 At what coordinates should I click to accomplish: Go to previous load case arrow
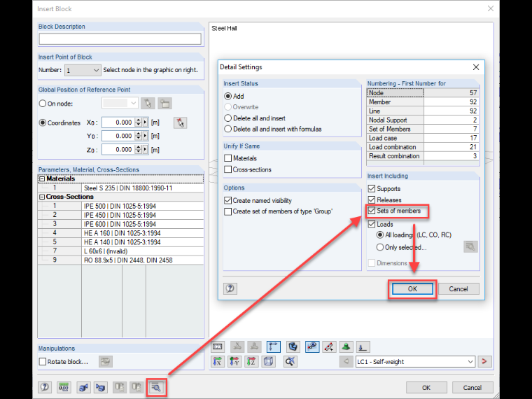pos(346,361)
